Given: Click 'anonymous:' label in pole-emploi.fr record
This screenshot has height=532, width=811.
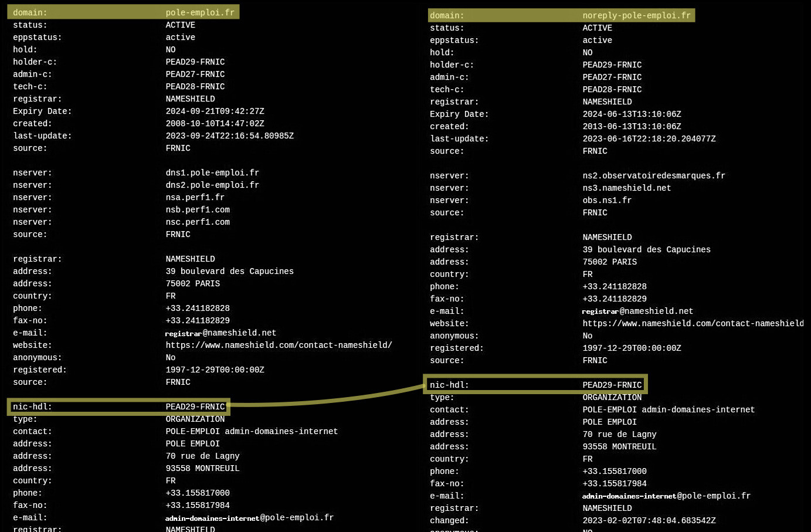Looking at the screenshot, I should point(37,357).
